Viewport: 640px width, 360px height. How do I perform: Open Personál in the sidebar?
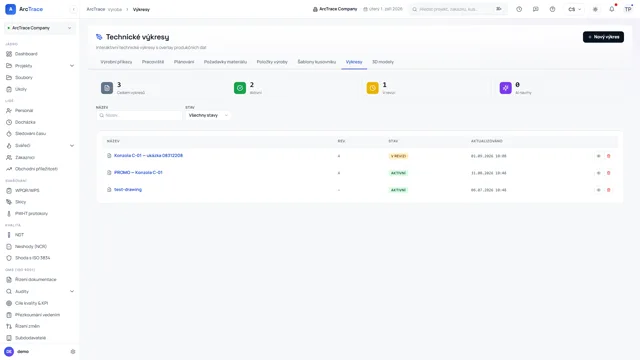pos(24,111)
